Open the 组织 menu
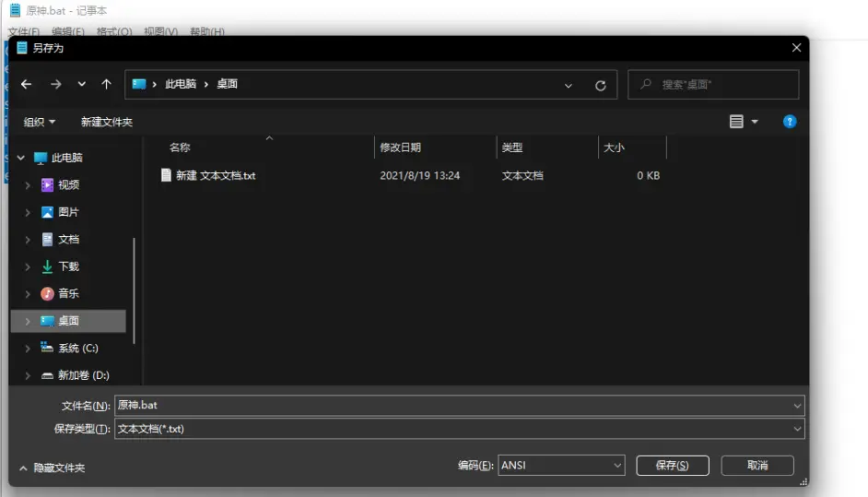The image size is (868, 497). pyautogui.click(x=40, y=122)
